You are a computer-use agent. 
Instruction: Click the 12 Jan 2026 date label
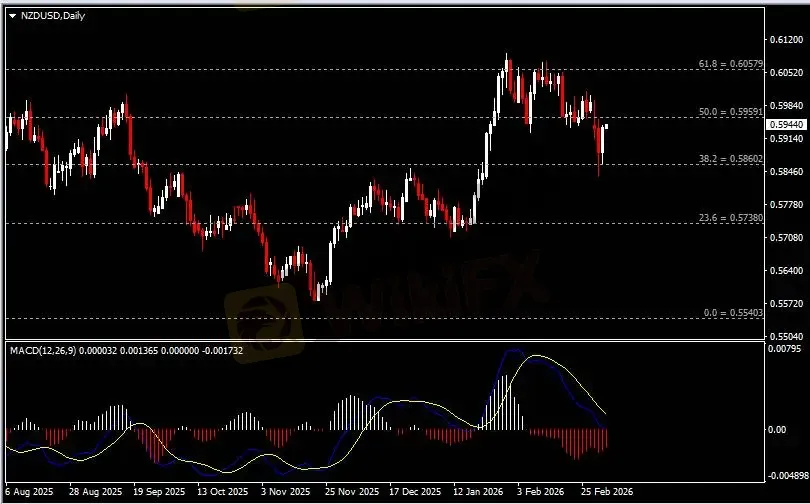[478, 492]
